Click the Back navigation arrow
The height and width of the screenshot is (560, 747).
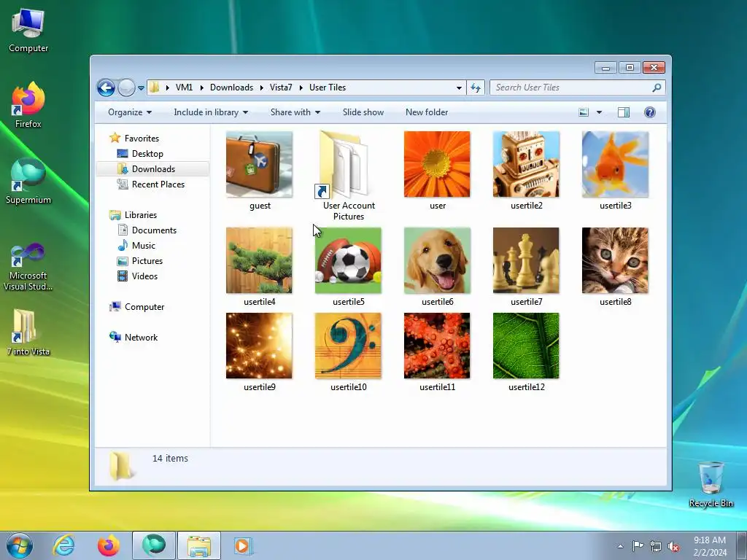pos(106,87)
